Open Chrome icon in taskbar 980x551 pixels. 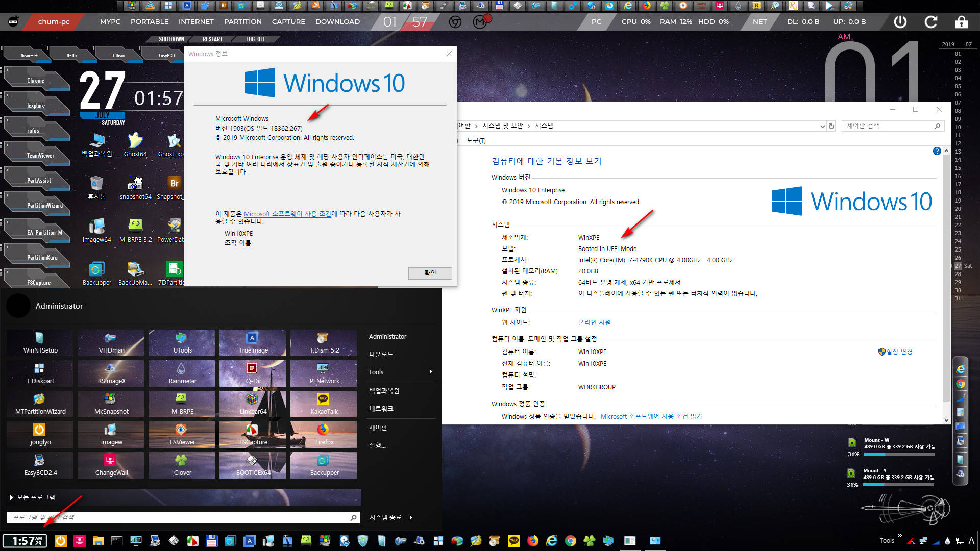(570, 541)
